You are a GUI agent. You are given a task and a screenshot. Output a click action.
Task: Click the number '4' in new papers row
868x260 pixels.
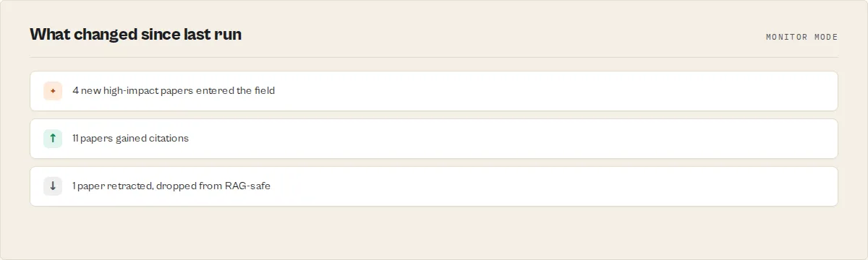tap(75, 91)
